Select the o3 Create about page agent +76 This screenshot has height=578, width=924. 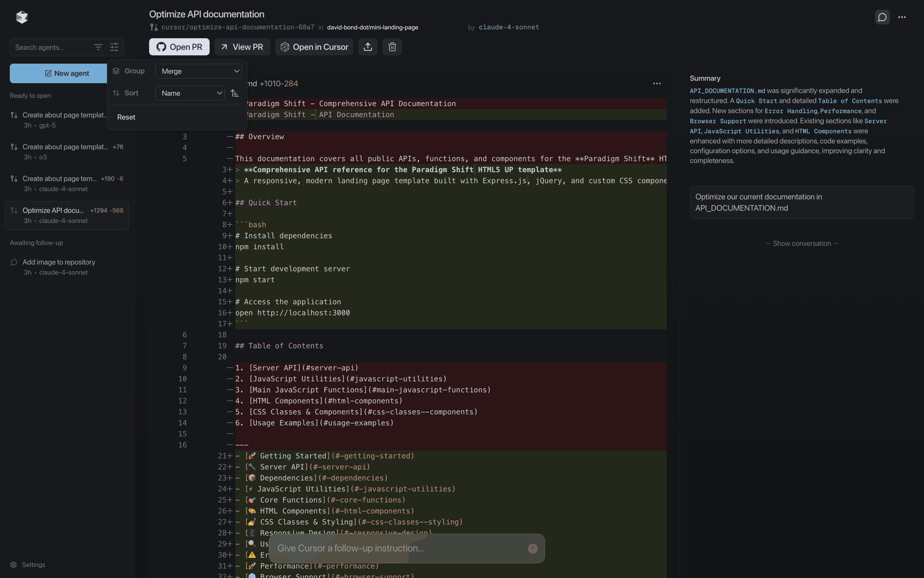click(x=67, y=152)
